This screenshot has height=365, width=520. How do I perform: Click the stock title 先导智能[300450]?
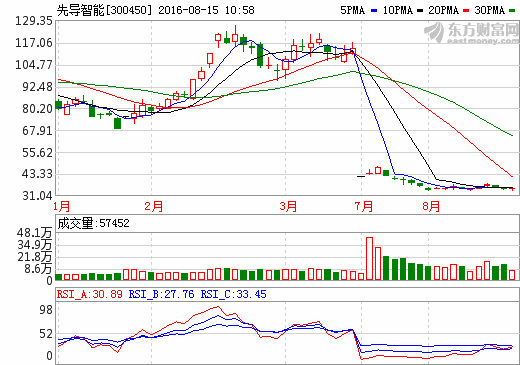tap(104, 10)
